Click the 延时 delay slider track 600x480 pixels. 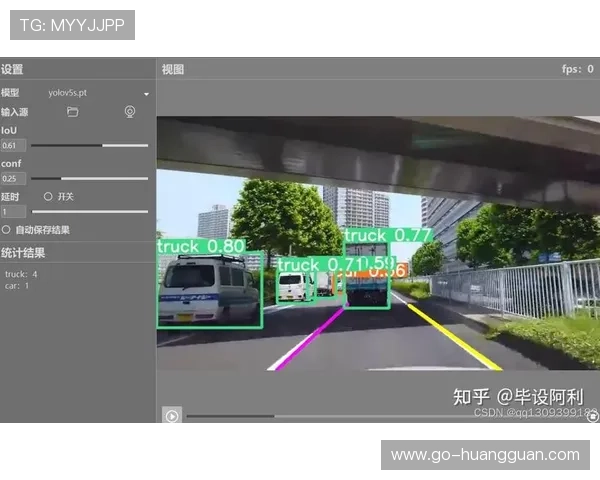[90, 211]
